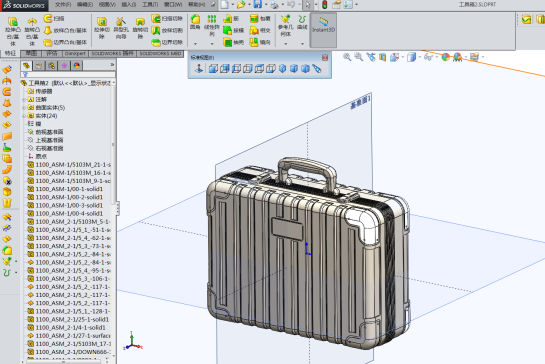This screenshot has width=545, height=364.
Task: Switch to the DimXpert tab
Action: click(x=75, y=54)
